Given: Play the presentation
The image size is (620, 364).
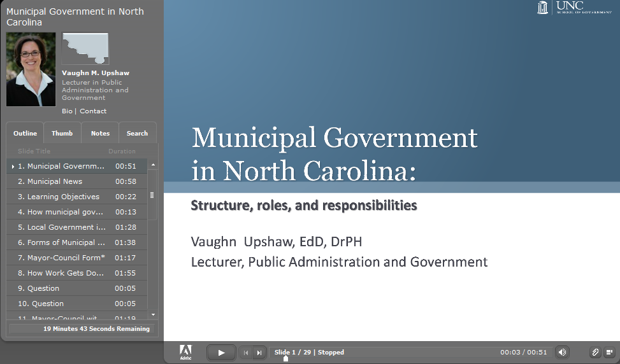Looking at the screenshot, I should point(221,353).
